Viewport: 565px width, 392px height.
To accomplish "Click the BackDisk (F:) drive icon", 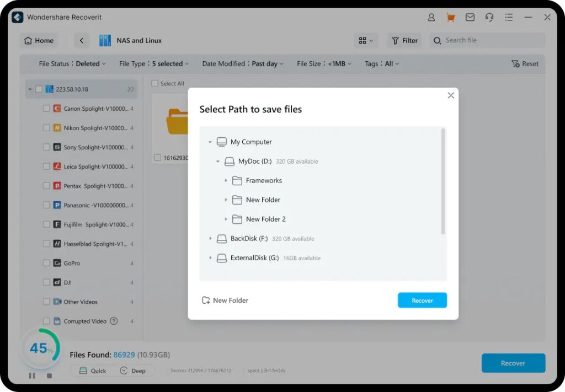I will click(222, 239).
